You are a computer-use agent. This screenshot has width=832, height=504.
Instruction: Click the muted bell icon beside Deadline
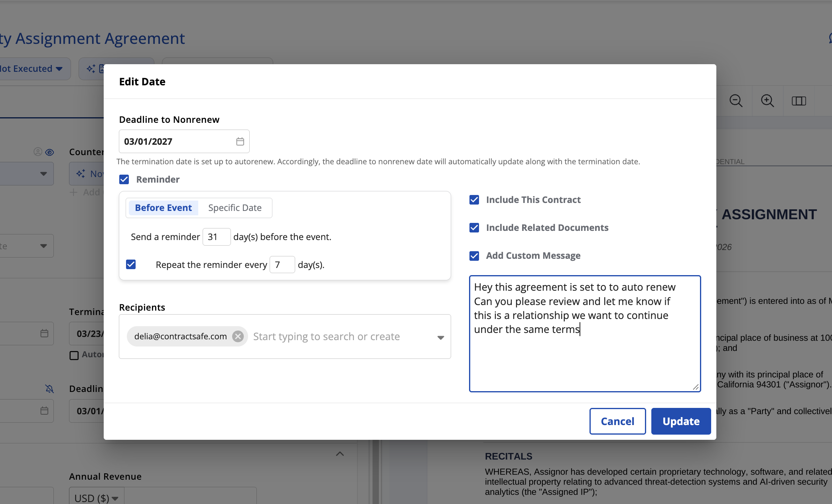point(49,389)
